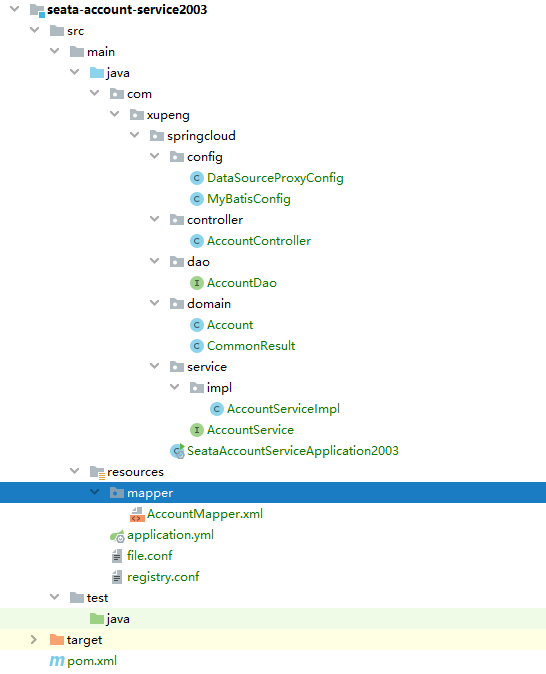This screenshot has height=674, width=546.
Task: Collapse the resources folder
Action: 75,471
